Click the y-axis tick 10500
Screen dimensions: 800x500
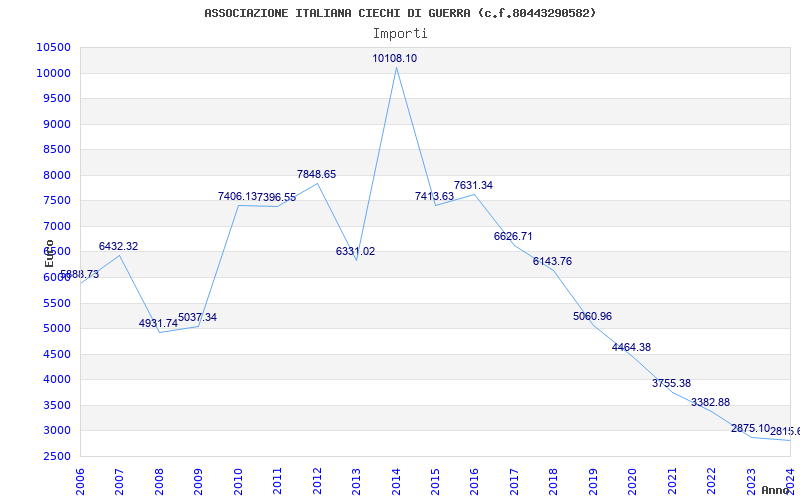pos(54,47)
